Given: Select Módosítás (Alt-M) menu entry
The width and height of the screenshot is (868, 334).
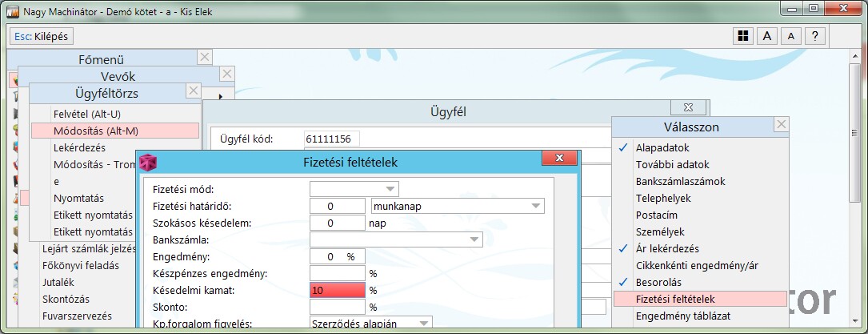Looking at the screenshot, I should tap(115, 131).
